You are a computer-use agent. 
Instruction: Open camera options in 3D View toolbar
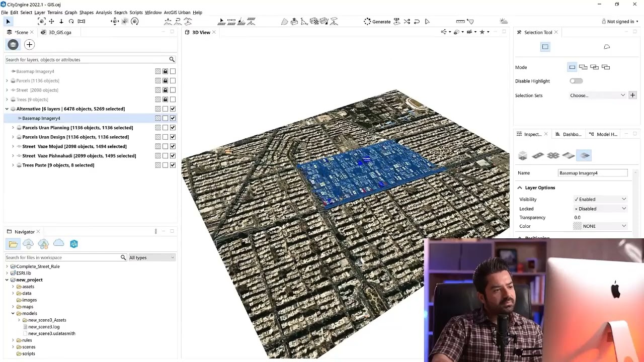(x=469, y=32)
